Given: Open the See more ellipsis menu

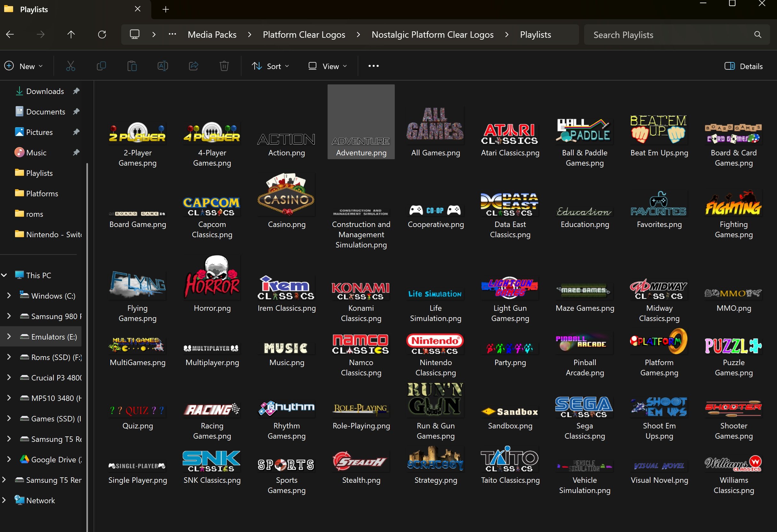Looking at the screenshot, I should tap(373, 66).
